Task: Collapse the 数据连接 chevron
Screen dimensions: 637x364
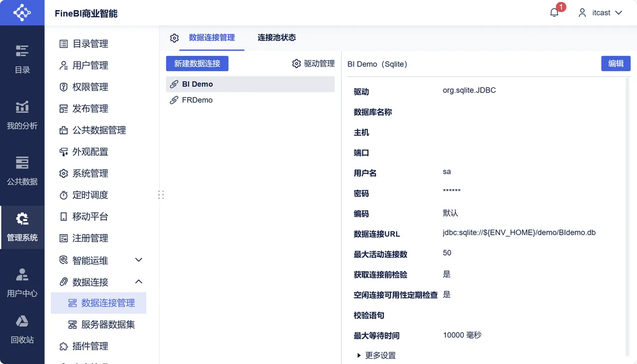Action: pyautogui.click(x=139, y=282)
